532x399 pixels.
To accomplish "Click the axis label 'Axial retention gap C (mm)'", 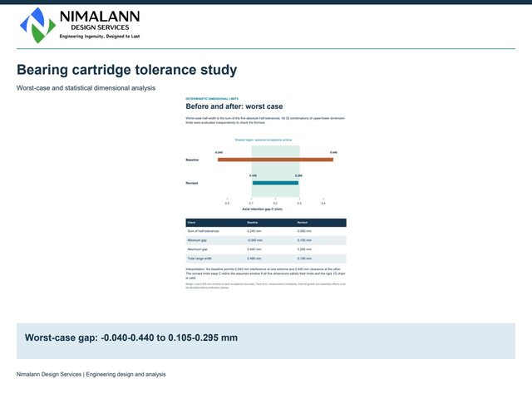I will 263,209.
